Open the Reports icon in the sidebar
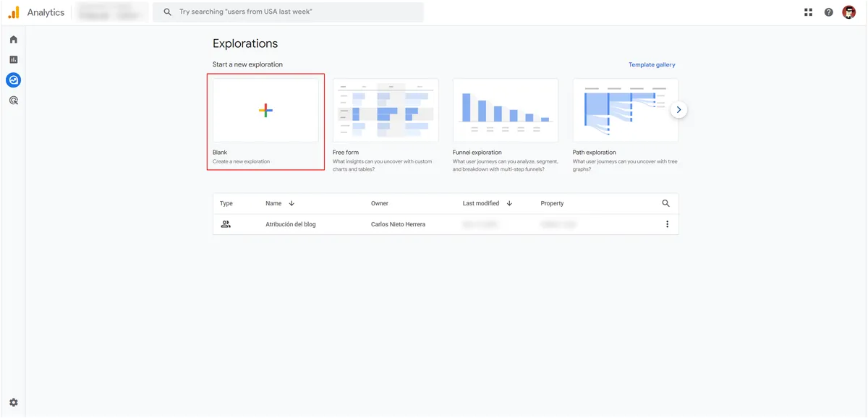This screenshot has width=868, height=418. click(x=13, y=60)
